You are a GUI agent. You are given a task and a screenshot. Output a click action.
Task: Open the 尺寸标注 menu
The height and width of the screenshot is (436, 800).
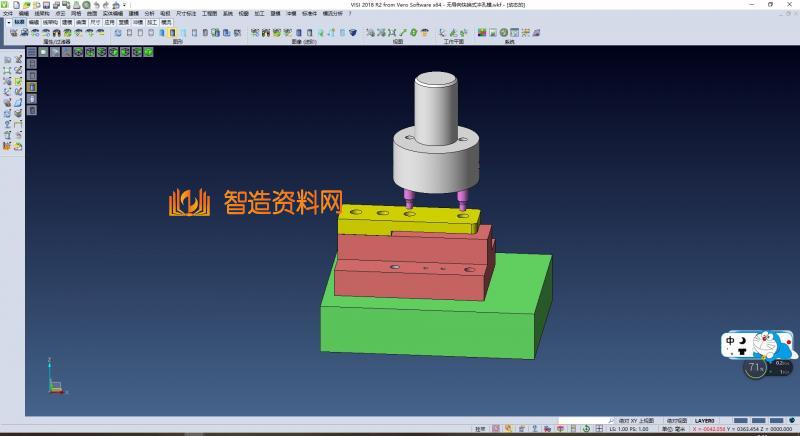[x=186, y=13]
